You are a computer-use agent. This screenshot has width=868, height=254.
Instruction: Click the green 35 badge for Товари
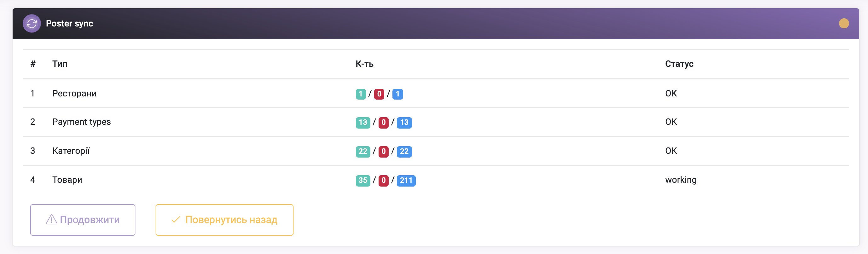[363, 181]
